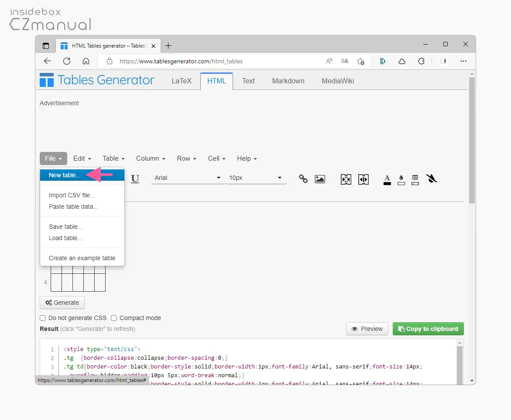511x420 pixels.
Task: Toggle underline formatting
Action: click(x=135, y=179)
